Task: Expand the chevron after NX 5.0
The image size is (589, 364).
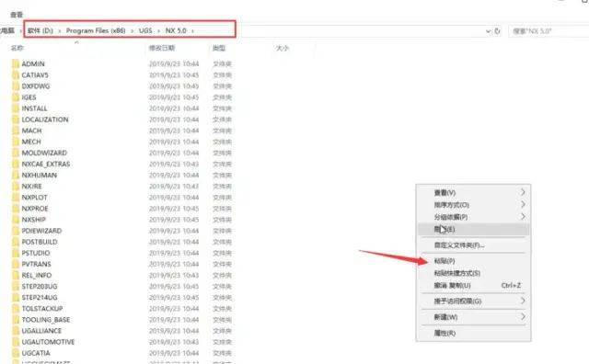Action: 192,30
